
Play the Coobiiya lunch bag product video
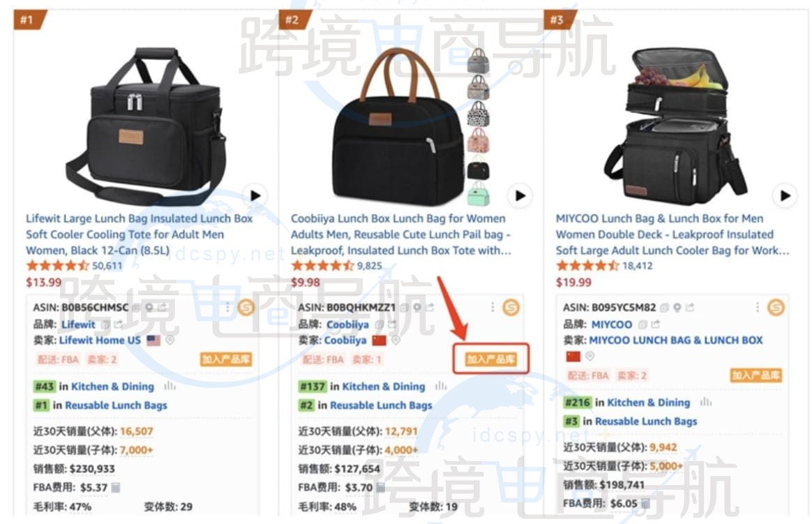520,196
